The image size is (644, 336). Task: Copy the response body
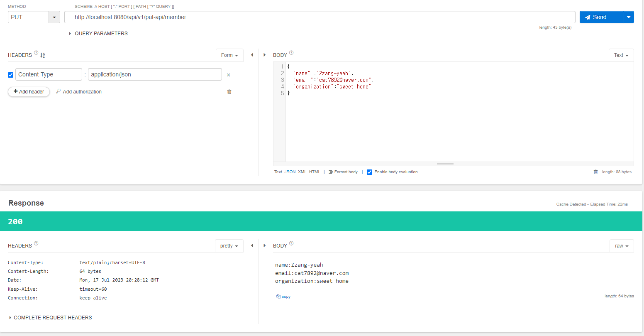tap(283, 297)
